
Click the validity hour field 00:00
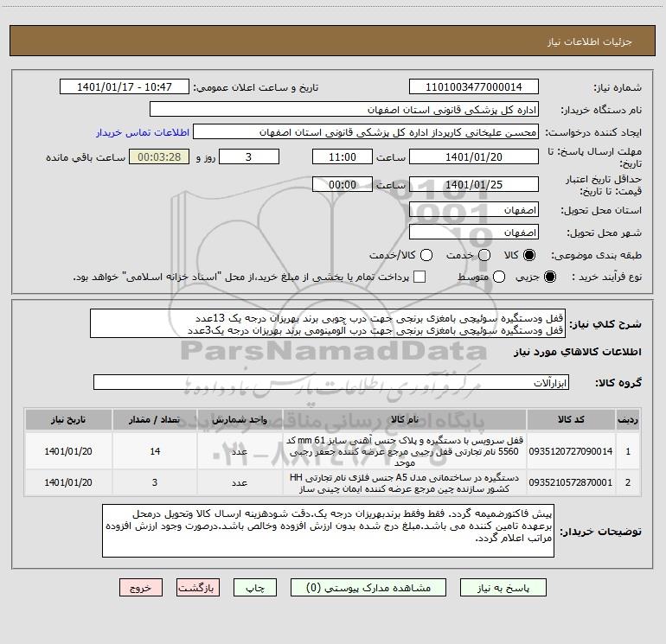point(343,184)
